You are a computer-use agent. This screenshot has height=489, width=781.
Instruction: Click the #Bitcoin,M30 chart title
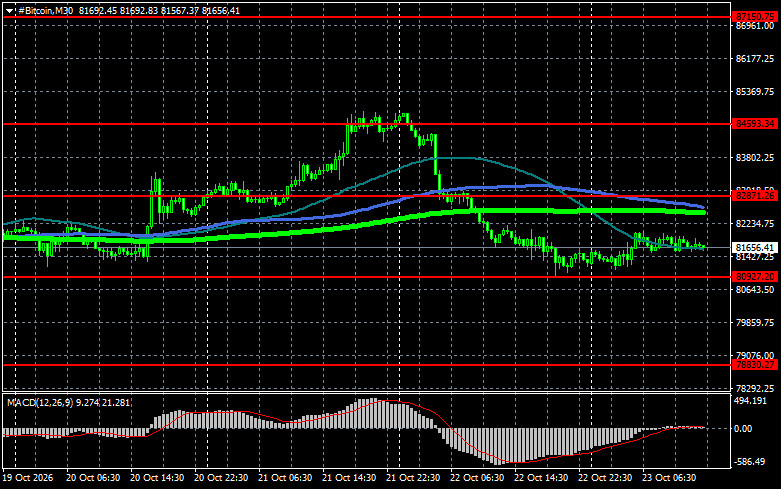pos(45,10)
